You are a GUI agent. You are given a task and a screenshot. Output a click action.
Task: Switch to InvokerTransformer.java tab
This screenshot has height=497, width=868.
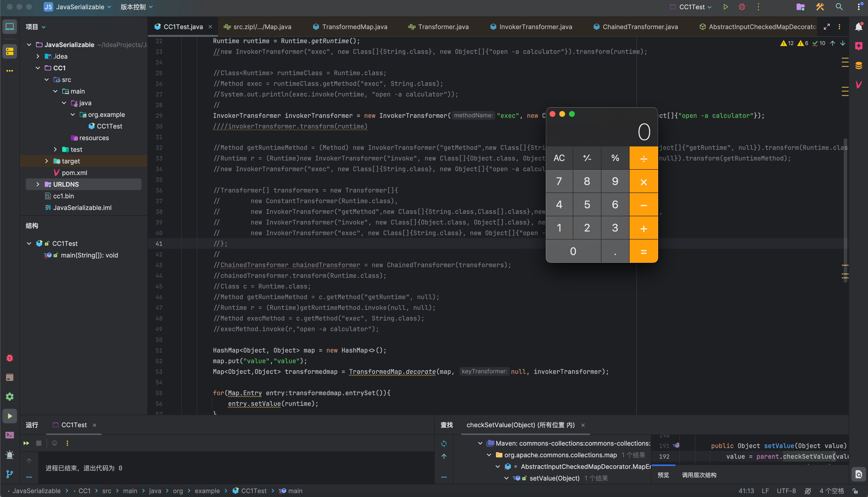click(x=531, y=27)
